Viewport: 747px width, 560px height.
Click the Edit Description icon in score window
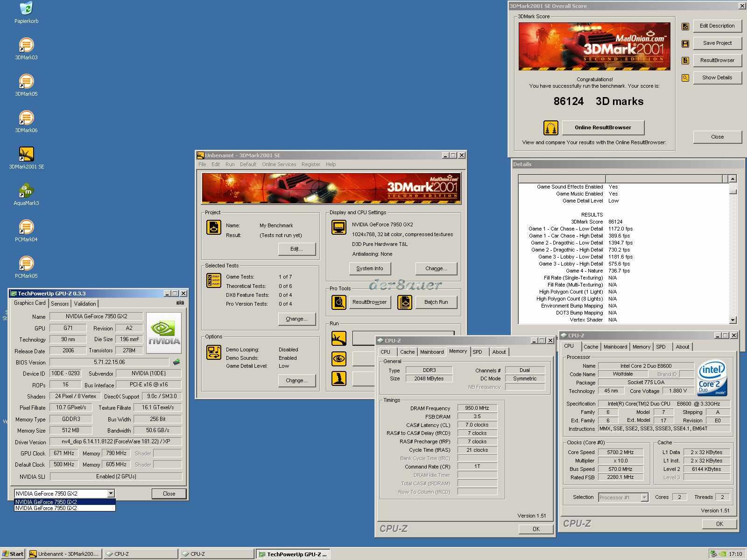[685, 27]
